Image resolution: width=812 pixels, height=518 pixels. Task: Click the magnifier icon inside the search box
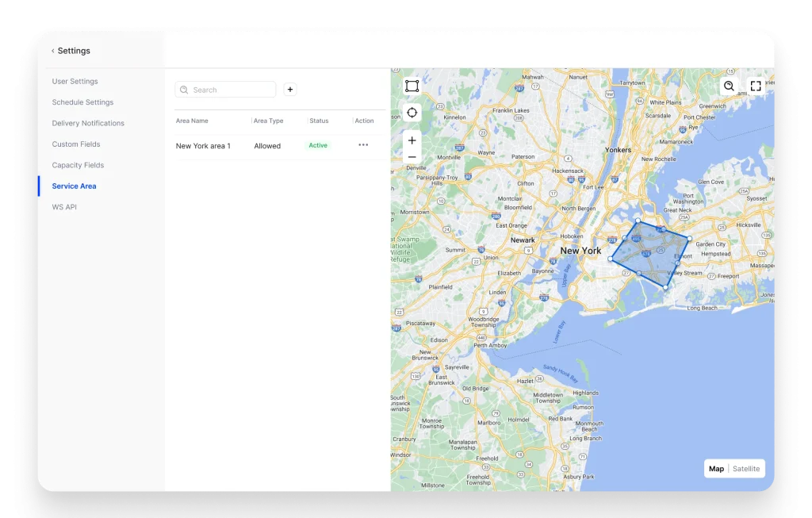click(184, 90)
